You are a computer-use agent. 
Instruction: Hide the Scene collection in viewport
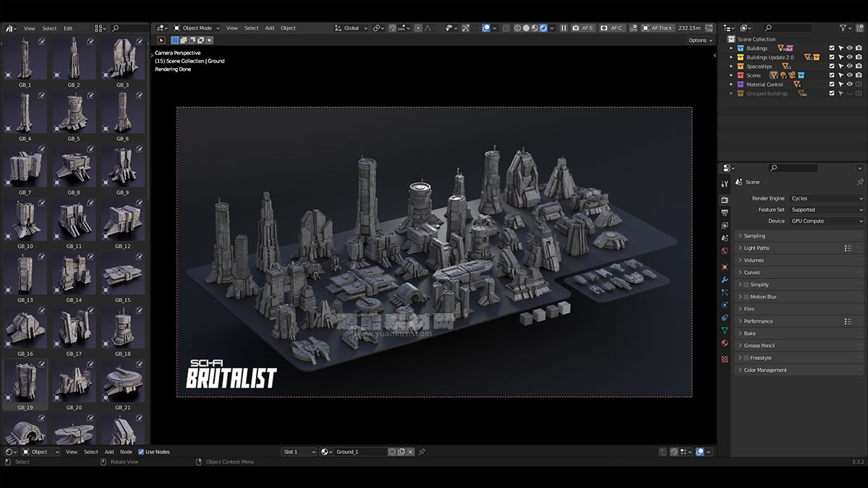click(x=849, y=75)
